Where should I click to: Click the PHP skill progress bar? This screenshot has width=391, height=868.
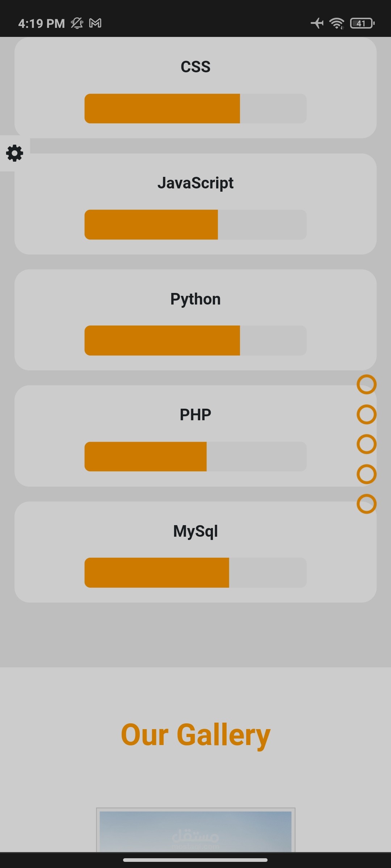195,456
